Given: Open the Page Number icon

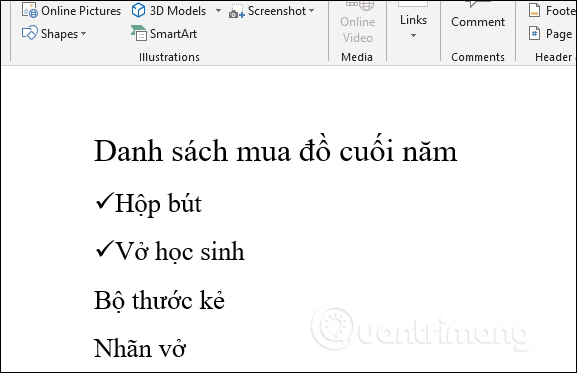Looking at the screenshot, I should [x=534, y=33].
